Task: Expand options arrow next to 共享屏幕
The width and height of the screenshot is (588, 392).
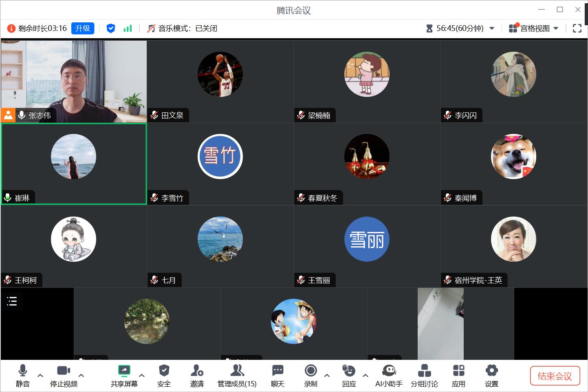Action: pyautogui.click(x=142, y=375)
